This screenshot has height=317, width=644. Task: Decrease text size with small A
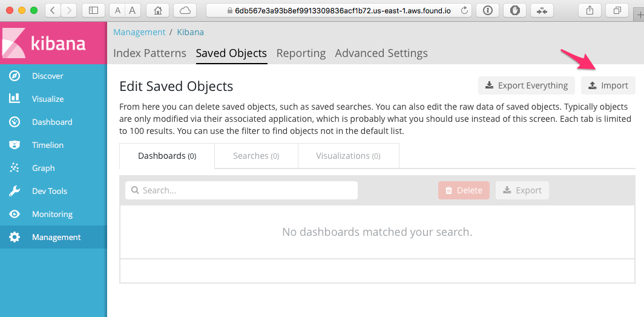[118, 11]
